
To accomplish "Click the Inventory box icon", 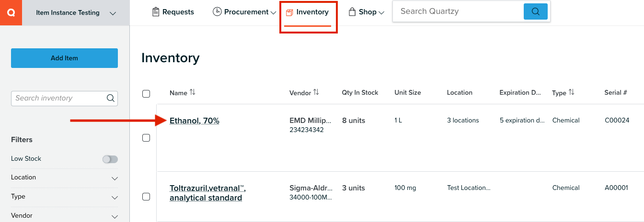I will tap(289, 12).
